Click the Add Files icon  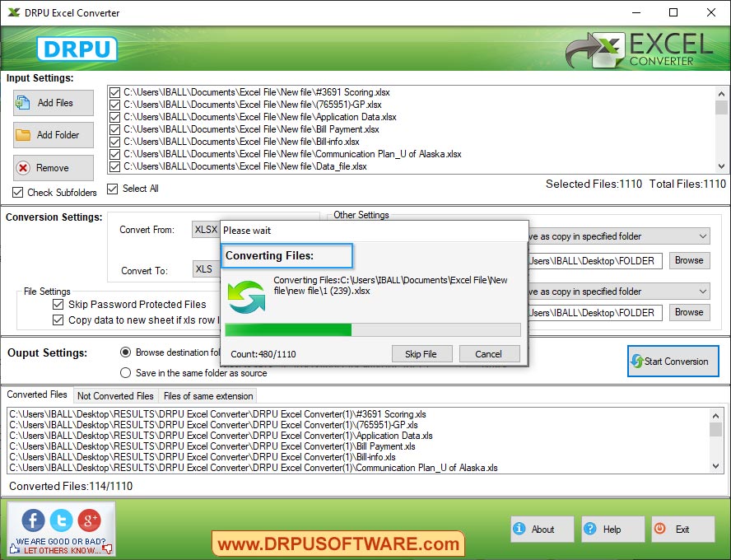click(21, 102)
